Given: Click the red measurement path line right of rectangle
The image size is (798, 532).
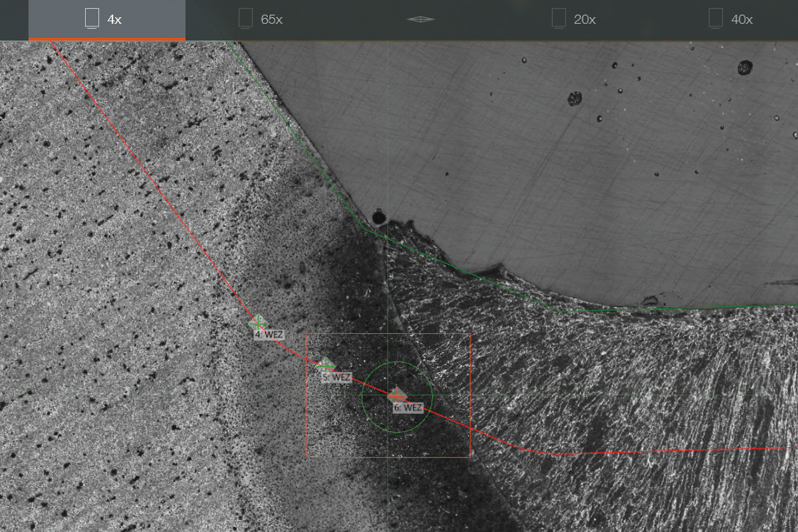Looking at the screenshot, I should click(x=598, y=453).
